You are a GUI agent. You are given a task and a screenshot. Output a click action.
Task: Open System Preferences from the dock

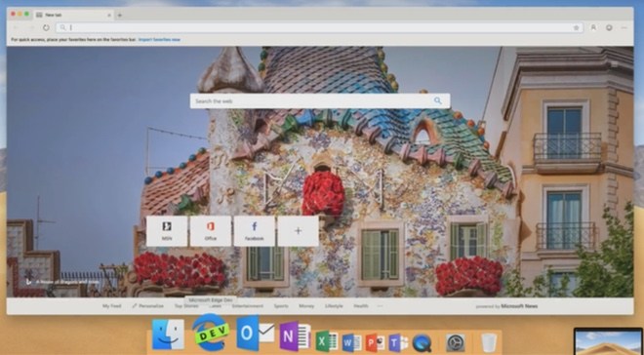coord(456,343)
